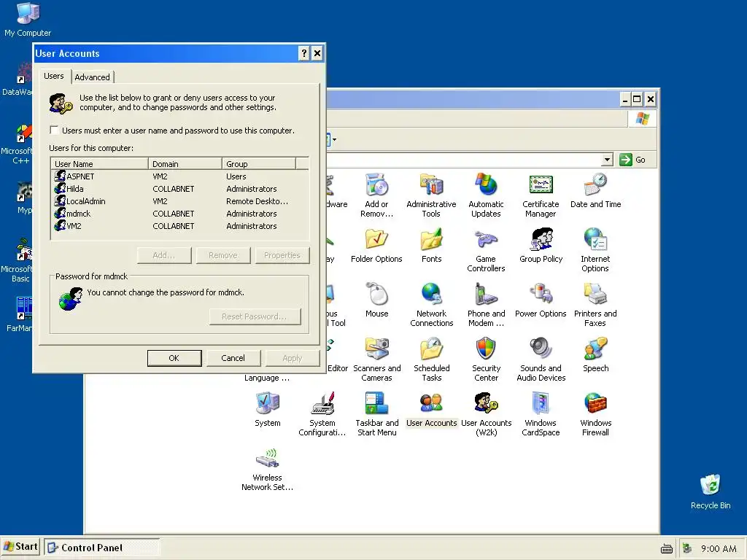The image size is (747, 560).
Task: Open System icon in Control Panel
Action: coord(267,404)
